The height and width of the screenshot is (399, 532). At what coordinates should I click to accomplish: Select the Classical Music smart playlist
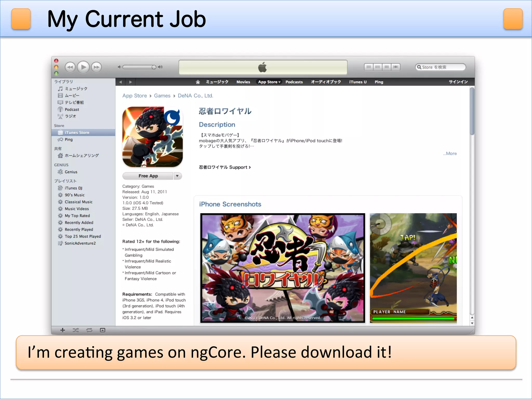83,202
